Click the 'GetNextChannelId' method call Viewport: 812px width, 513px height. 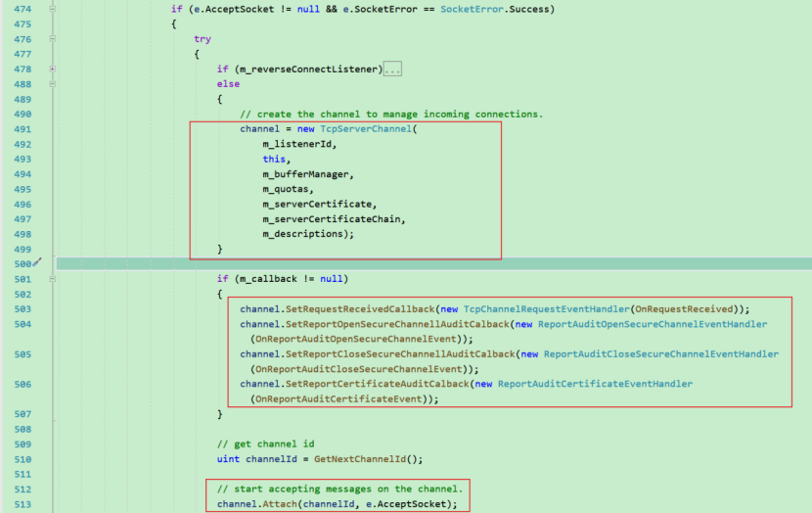pyautogui.click(x=360, y=459)
